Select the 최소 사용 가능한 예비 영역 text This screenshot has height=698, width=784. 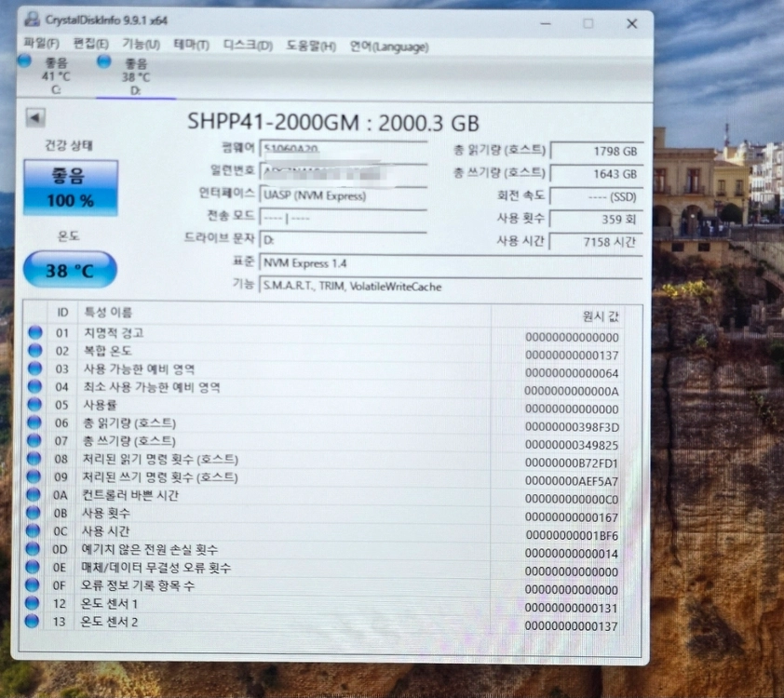[x=152, y=387]
